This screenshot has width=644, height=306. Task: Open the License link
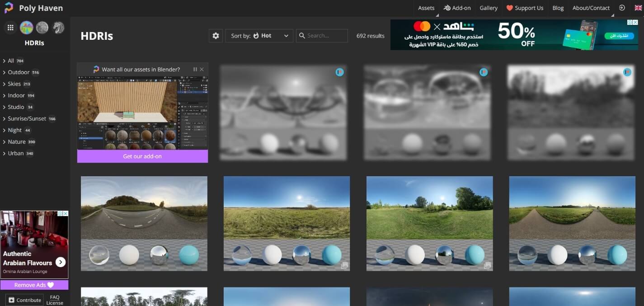click(55, 303)
